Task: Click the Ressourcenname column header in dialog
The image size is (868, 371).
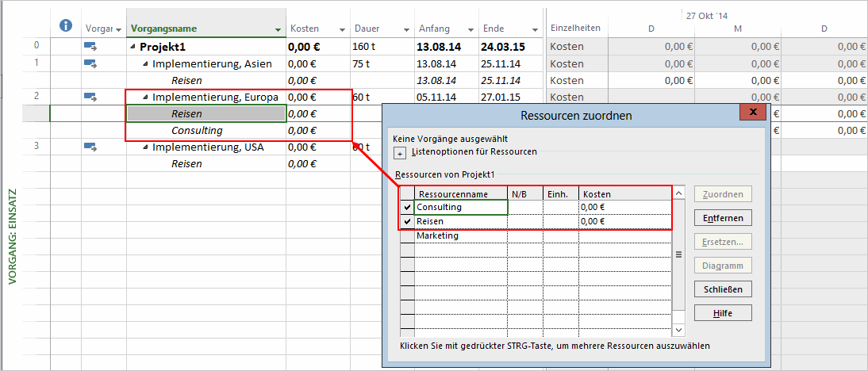Action: point(460,193)
